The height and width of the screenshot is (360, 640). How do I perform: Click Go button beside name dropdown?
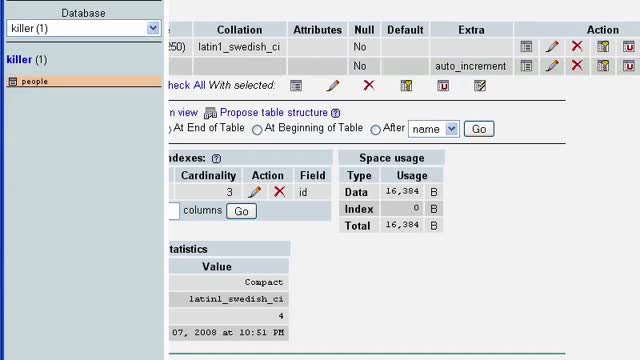click(479, 129)
